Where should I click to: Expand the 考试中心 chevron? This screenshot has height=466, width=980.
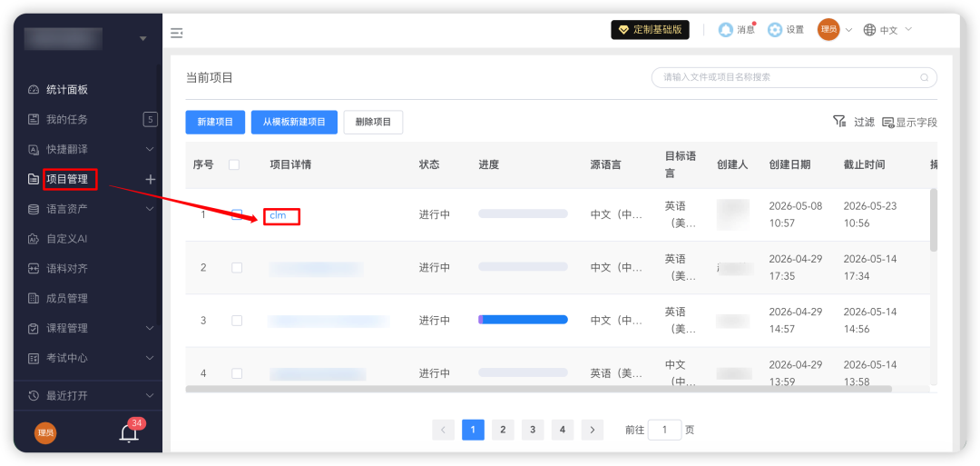tap(150, 358)
